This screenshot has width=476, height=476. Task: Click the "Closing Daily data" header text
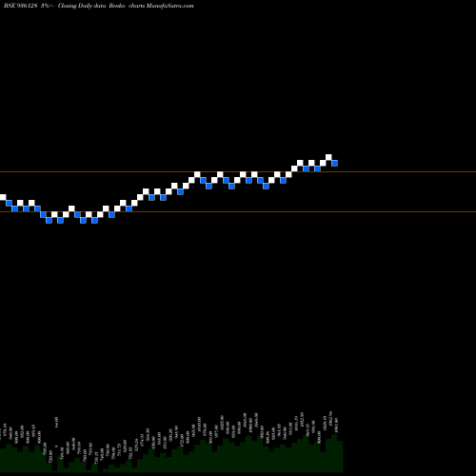pyautogui.click(x=82, y=6)
